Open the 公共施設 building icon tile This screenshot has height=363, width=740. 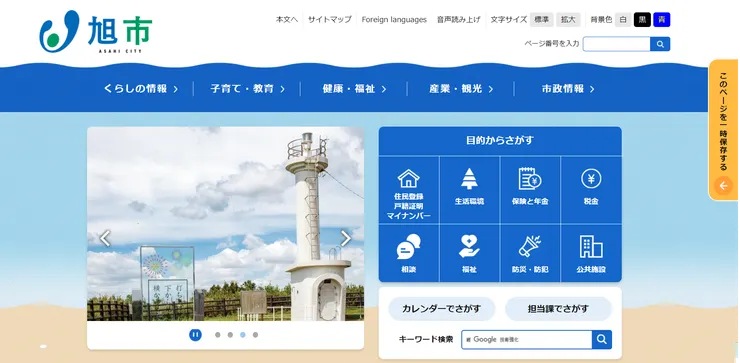(591, 253)
